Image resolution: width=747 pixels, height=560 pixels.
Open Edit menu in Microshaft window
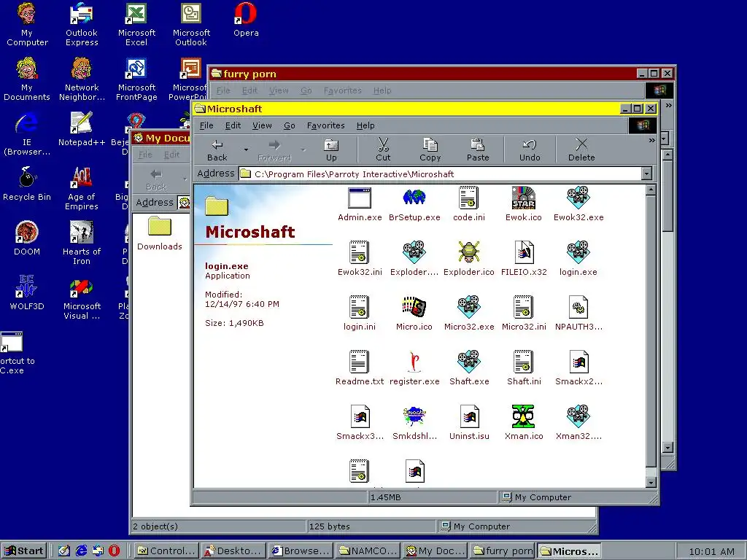pyautogui.click(x=233, y=125)
